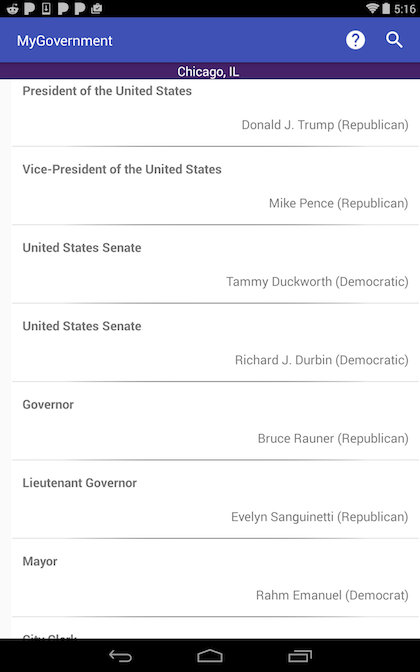420x672 pixels.
Task: Tap the battery status icon
Action: pos(386,9)
